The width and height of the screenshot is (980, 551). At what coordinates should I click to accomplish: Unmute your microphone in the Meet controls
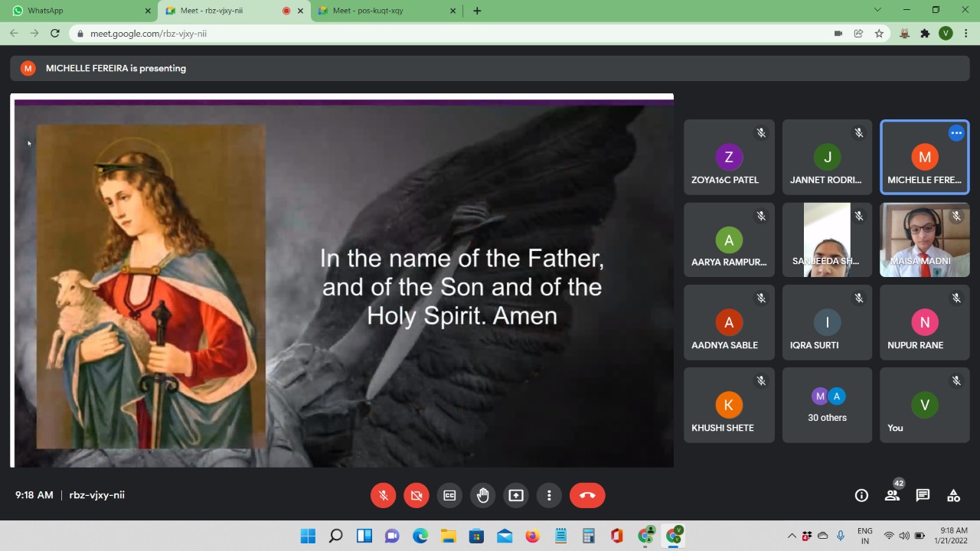(x=384, y=495)
